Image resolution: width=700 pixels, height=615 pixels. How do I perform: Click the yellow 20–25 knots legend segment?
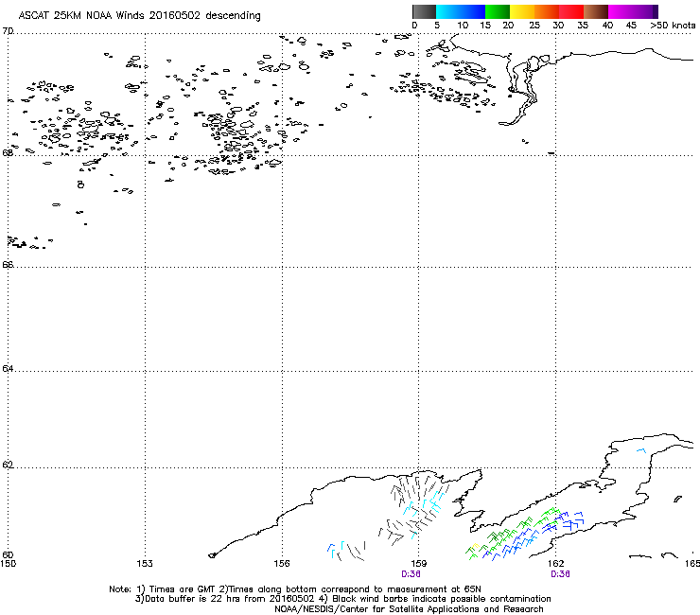522,11
